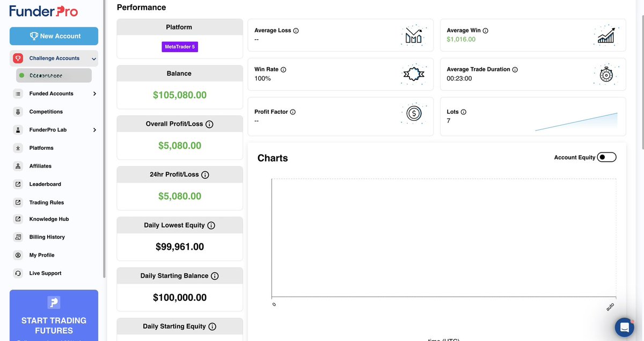Click the MetaTrader 5 platform badge
The height and width of the screenshot is (341, 644).
(180, 47)
